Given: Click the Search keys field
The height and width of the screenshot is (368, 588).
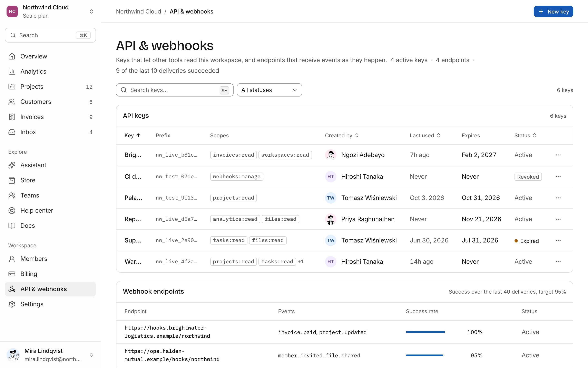Looking at the screenshot, I should [174, 90].
